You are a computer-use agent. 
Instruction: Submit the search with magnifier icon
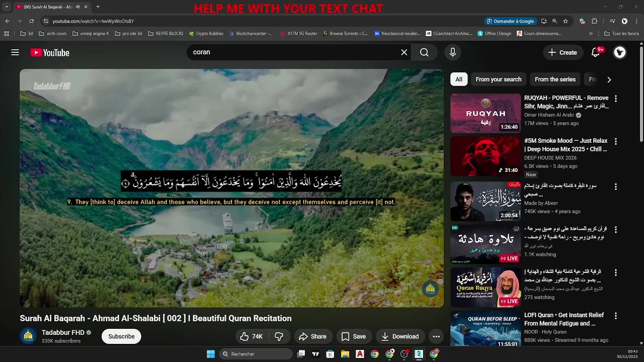point(424,52)
